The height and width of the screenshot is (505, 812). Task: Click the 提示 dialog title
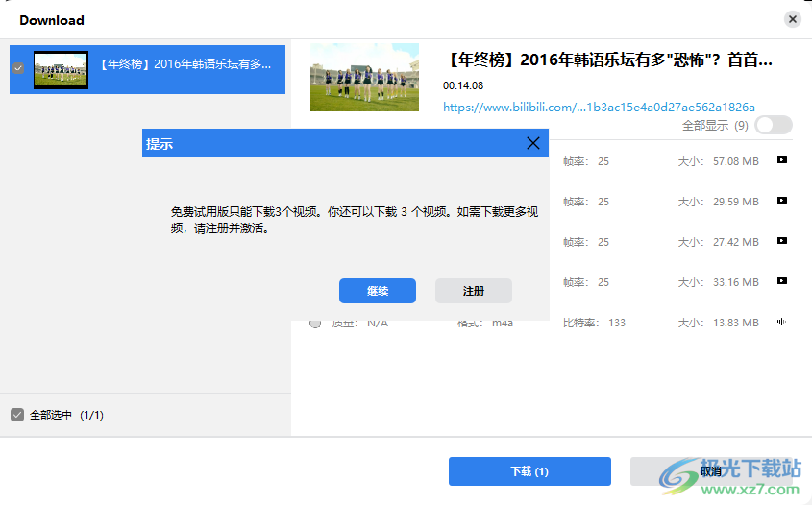point(159,144)
